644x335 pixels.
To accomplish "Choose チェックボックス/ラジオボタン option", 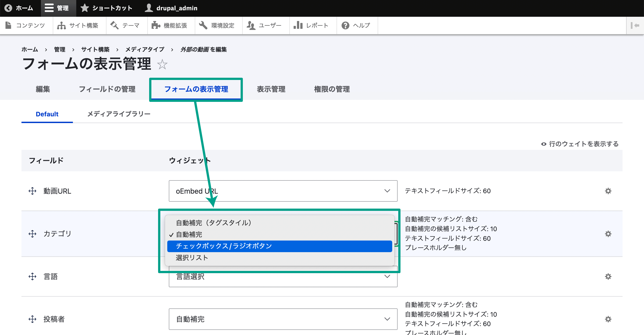I will pyautogui.click(x=280, y=246).
